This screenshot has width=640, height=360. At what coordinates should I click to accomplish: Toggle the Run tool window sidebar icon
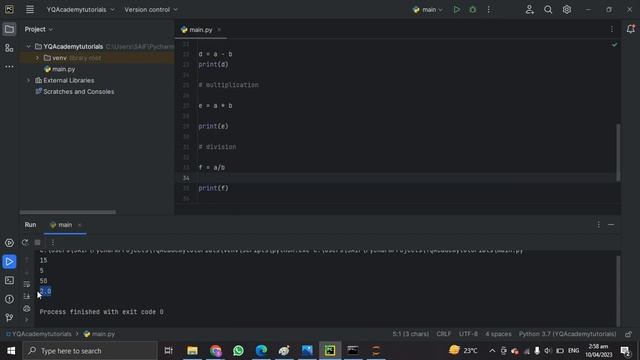(x=9, y=262)
